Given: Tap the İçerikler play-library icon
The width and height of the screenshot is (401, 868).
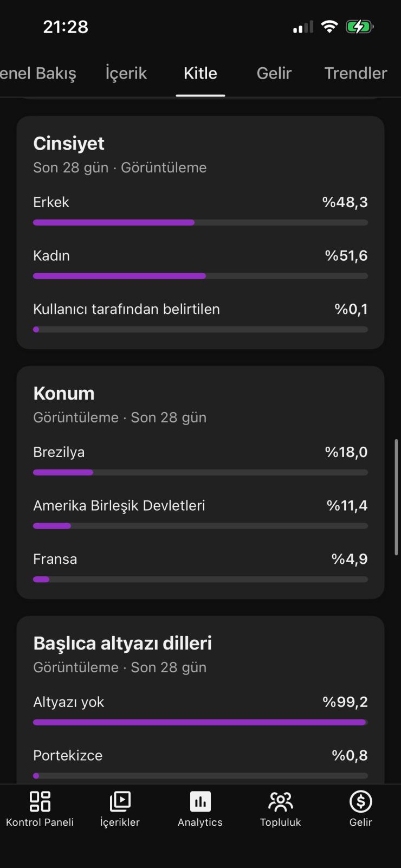Looking at the screenshot, I should click(x=120, y=801).
